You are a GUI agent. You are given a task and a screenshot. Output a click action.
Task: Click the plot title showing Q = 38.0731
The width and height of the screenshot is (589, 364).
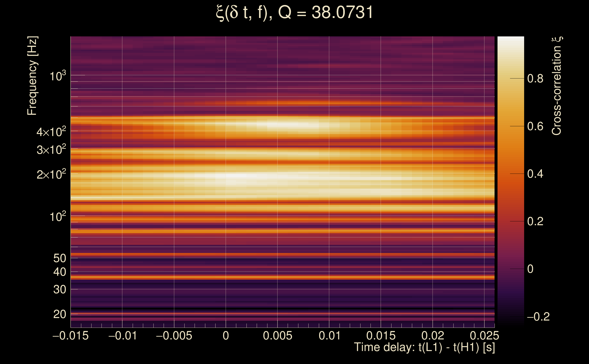point(294,13)
